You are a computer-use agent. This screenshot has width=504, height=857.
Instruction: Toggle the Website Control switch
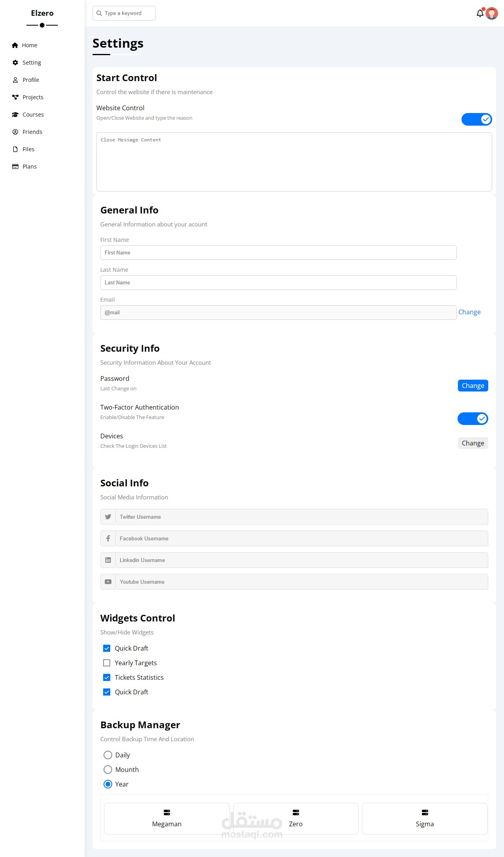[x=477, y=119]
